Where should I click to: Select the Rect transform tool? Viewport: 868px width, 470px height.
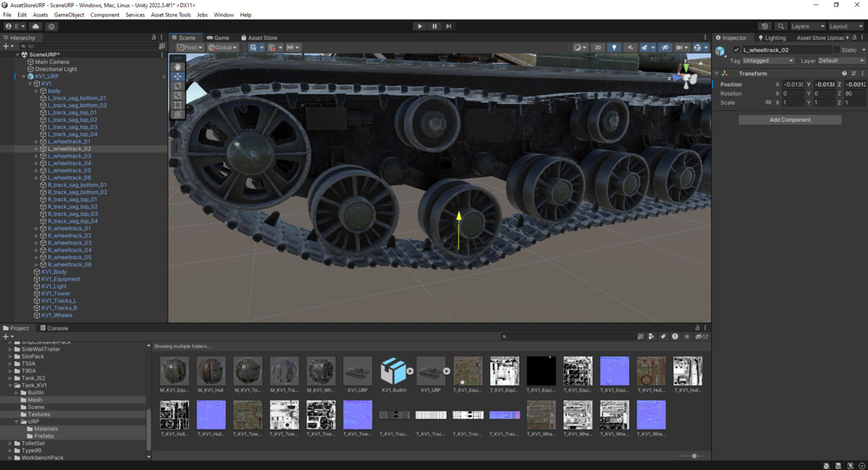pos(178,104)
